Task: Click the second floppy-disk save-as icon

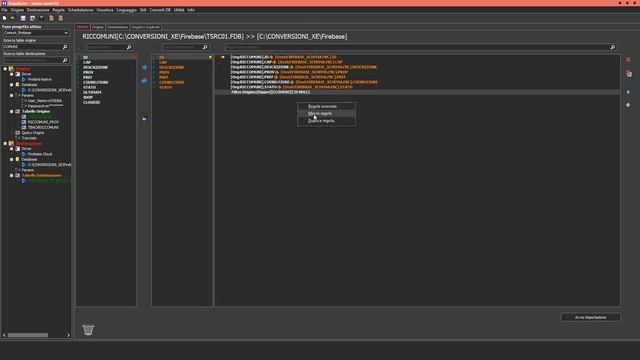Action: [x=32, y=18]
